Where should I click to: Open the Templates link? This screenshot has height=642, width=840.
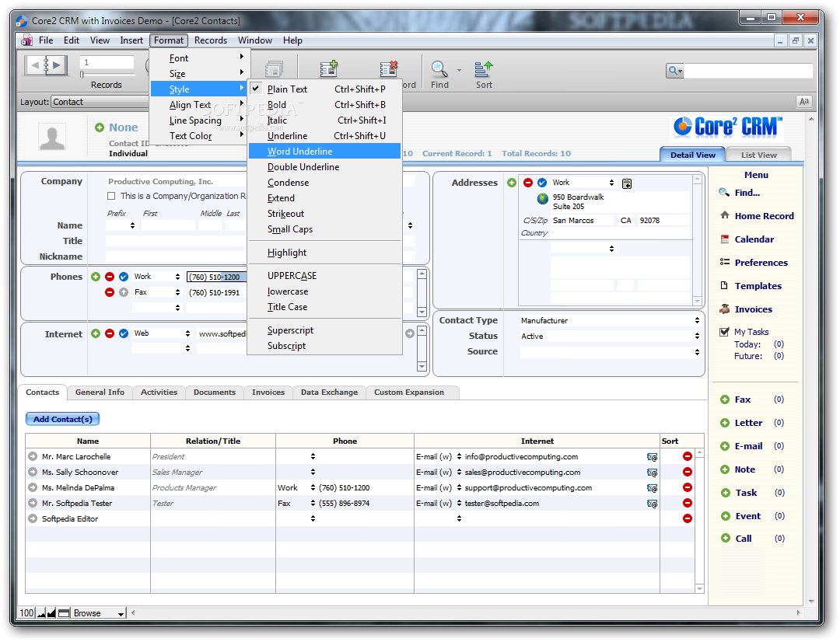[x=758, y=286]
